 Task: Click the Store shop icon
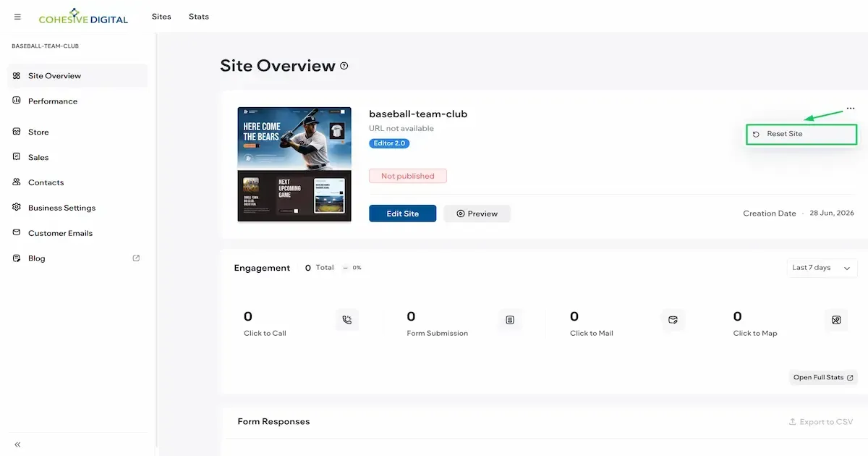(x=17, y=132)
